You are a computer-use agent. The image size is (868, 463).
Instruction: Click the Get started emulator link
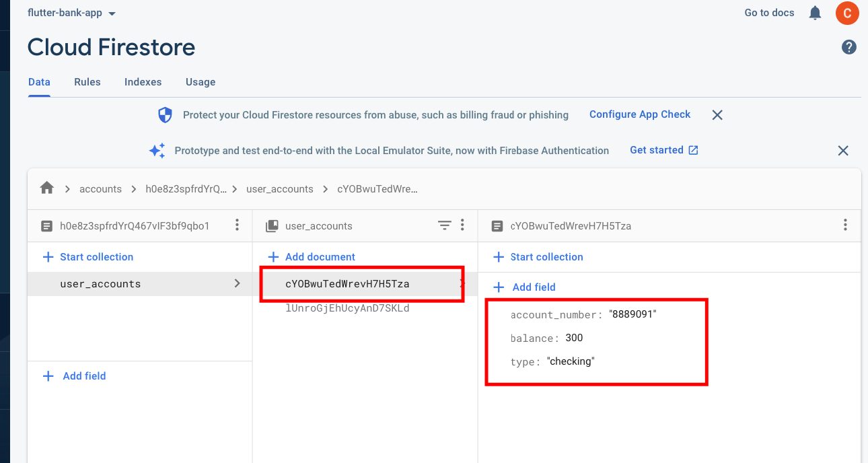[663, 150]
